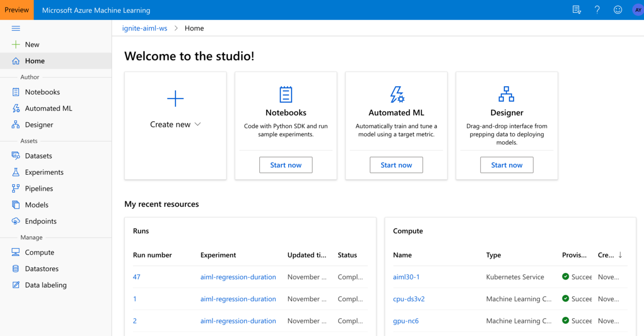Image resolution: width=644 pixels, height=336 pixels.
Task: Click 'Kubernetes Service' type cell
Action: [x=515, y=277]
